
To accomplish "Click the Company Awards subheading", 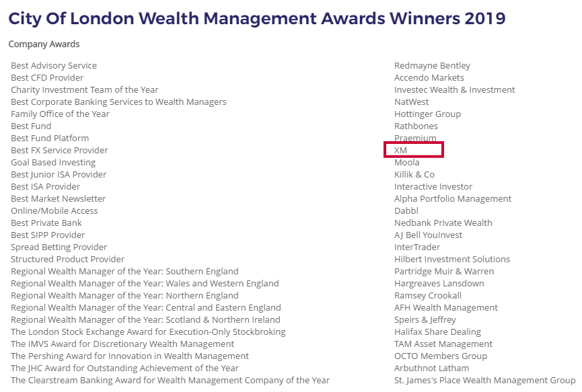I will coord(44,44).
